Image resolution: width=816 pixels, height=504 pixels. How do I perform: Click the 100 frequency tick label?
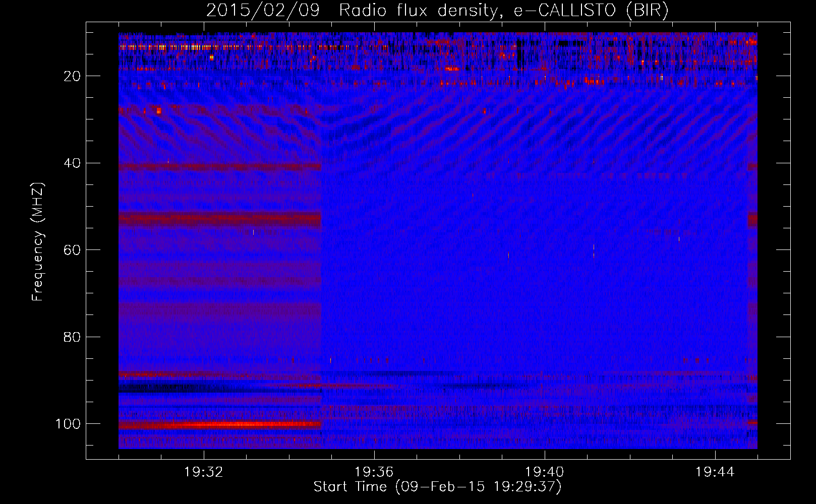[x=69, y=424]
